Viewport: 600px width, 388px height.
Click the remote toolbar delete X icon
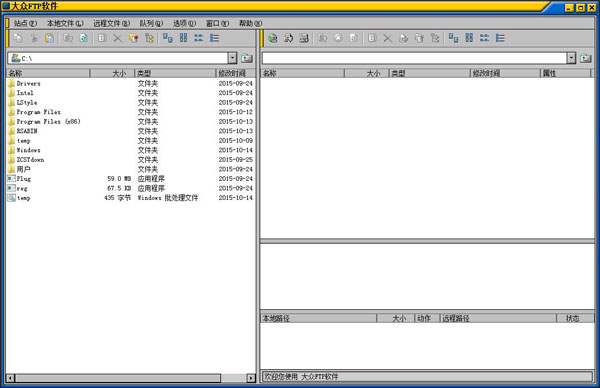tap(388, 38)
